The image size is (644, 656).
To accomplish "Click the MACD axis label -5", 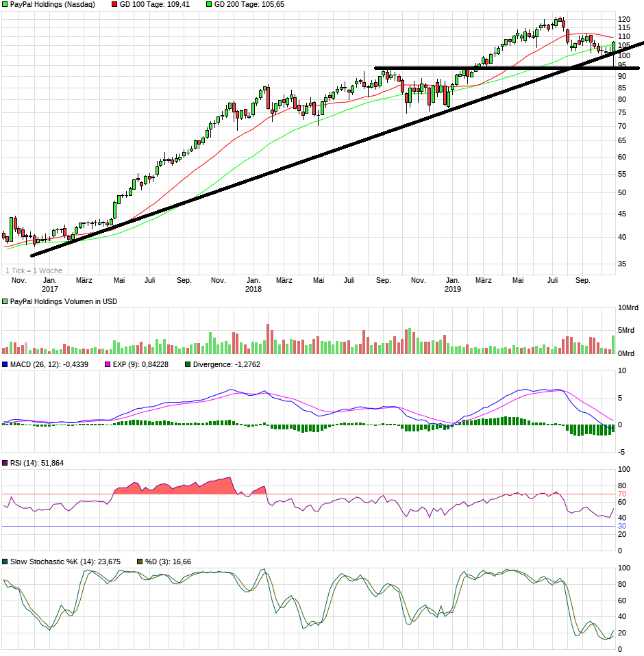I will [621, 452].
